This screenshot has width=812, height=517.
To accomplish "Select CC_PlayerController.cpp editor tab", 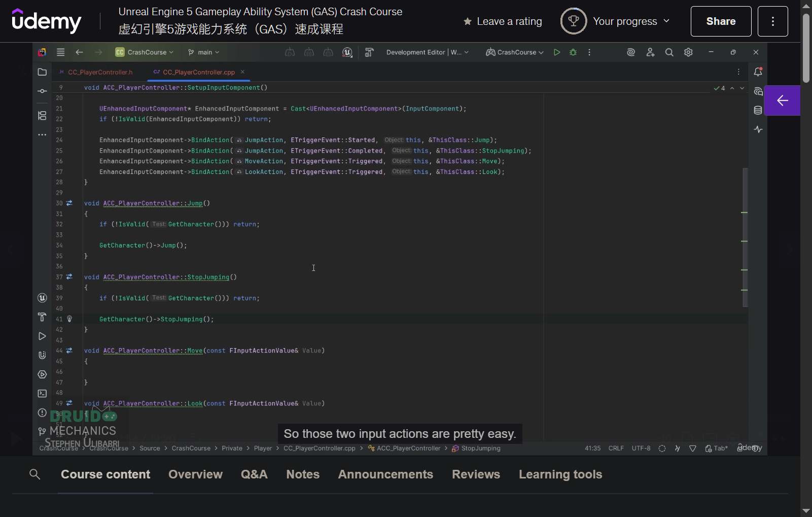I will click(198, 72).
